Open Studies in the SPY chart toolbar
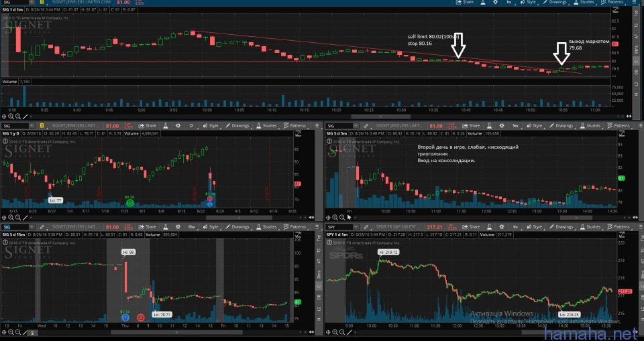 tap(590, 226)
